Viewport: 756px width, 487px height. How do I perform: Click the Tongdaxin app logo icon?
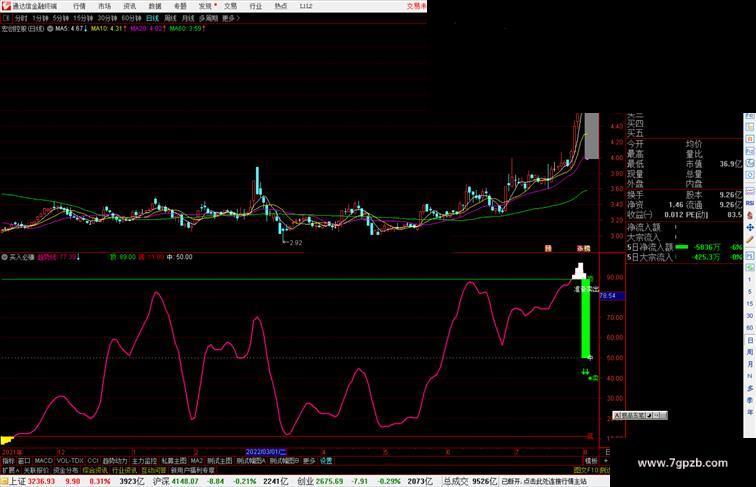5,6
